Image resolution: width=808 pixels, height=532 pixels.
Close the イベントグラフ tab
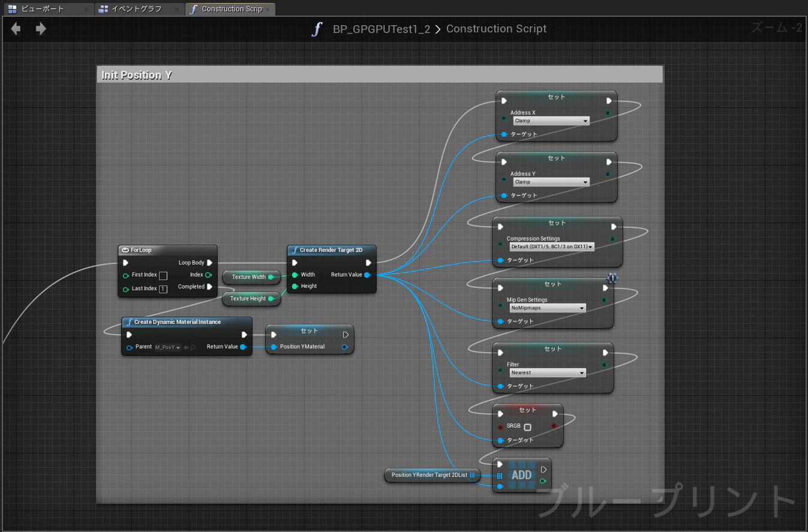[x=178, y=10]
